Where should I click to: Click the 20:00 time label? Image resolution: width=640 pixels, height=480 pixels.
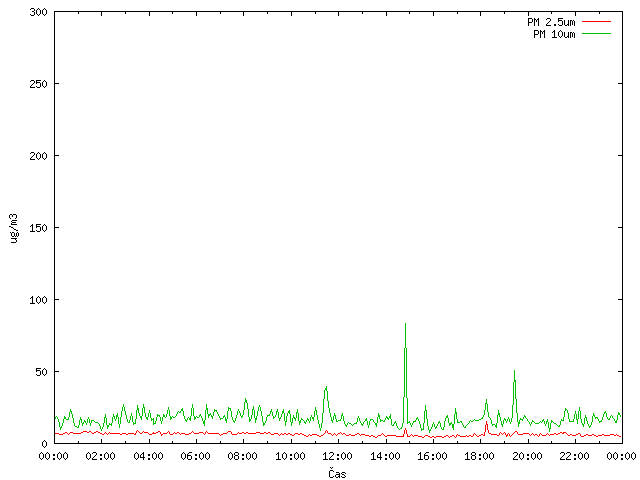pyautogui.click(x=527, y=456)
